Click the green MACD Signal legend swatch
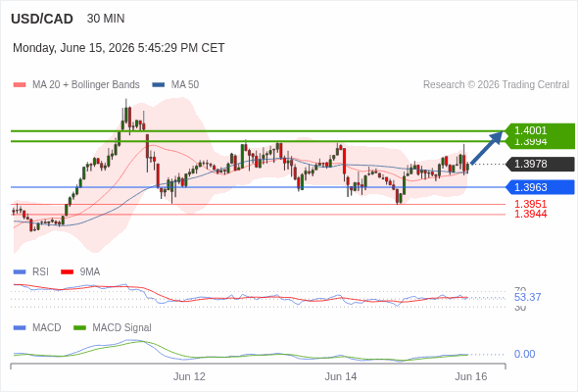 [x=79, y=328]
